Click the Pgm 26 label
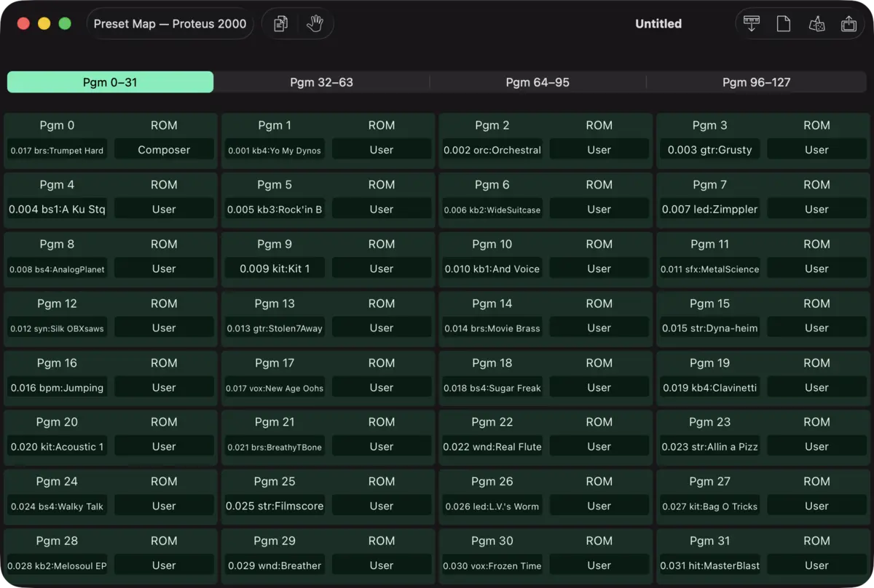874x588 pixels. [492, 482]
